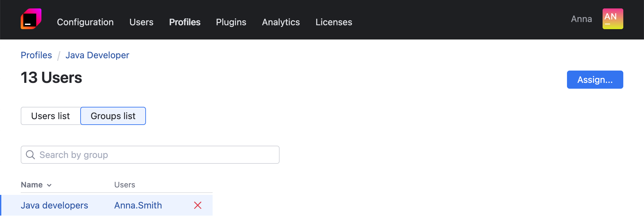Select Groups list view
The image size is (644, 224).
(113, 116)
